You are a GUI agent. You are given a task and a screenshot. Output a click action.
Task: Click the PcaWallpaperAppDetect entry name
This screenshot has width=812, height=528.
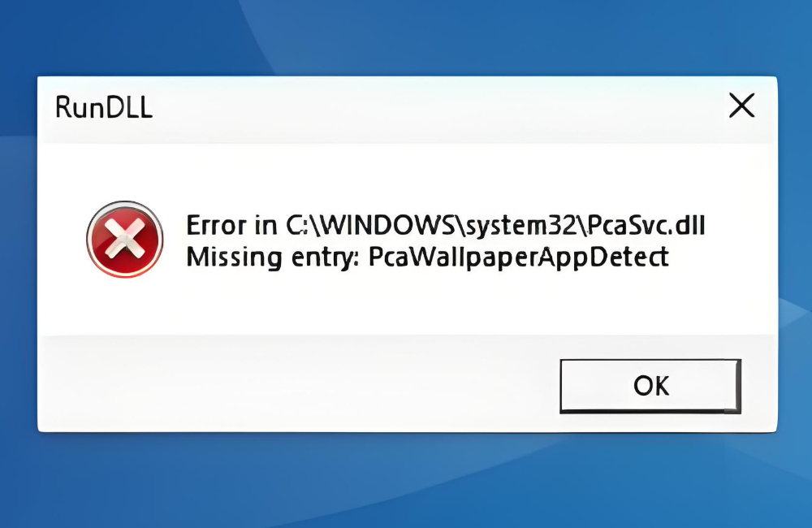click(x=519, y=258)
